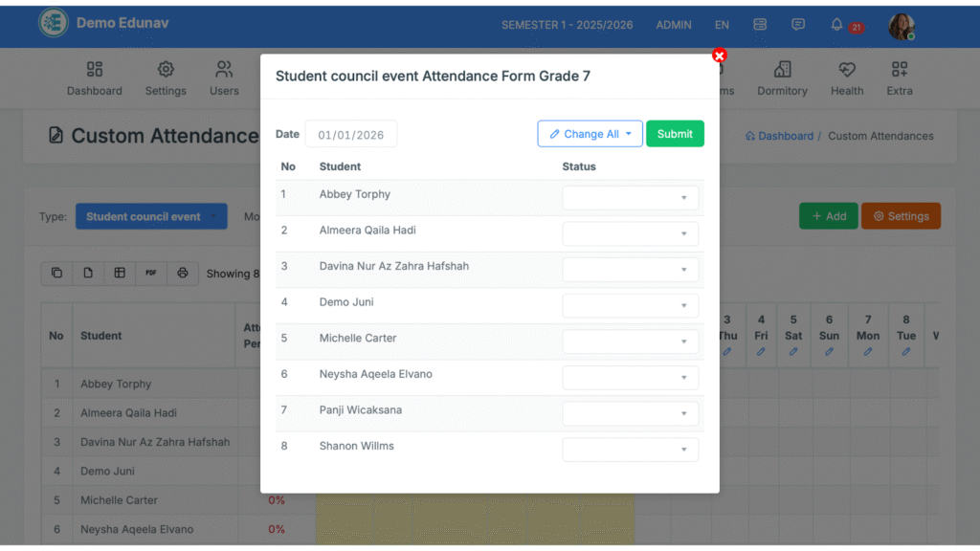Open the Health menu item
Screen dimensions: 980x551
pos(846,78)
